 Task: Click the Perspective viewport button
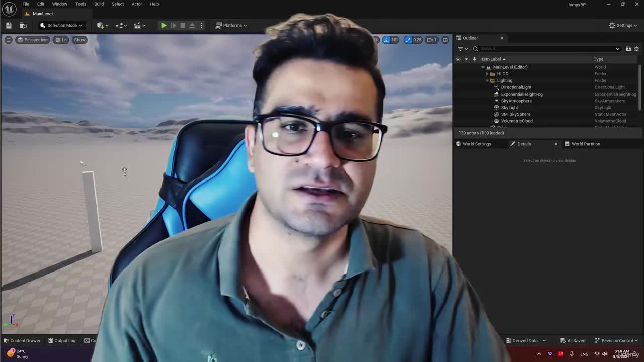32,40
